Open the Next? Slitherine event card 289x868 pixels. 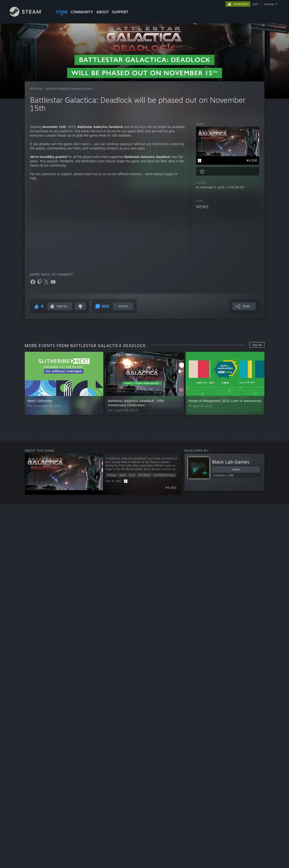coord(64,384)
